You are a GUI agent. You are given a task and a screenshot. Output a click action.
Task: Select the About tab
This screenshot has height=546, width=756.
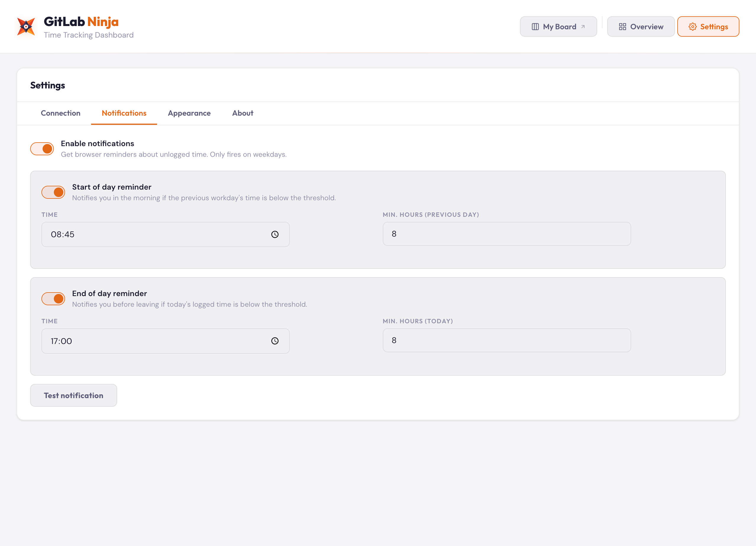coord(243,113)
